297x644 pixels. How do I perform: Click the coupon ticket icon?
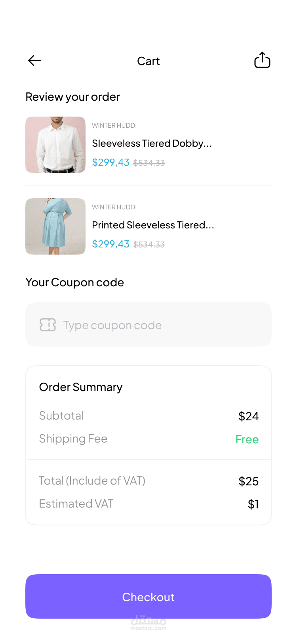[48, 325]
